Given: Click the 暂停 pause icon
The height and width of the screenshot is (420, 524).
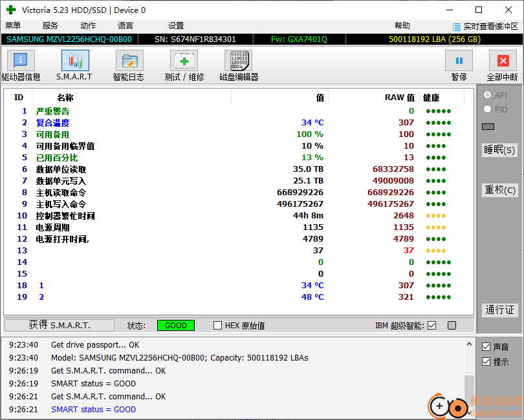Looking at the screenshot, I should pyautogui.click(x=459, y=61).
